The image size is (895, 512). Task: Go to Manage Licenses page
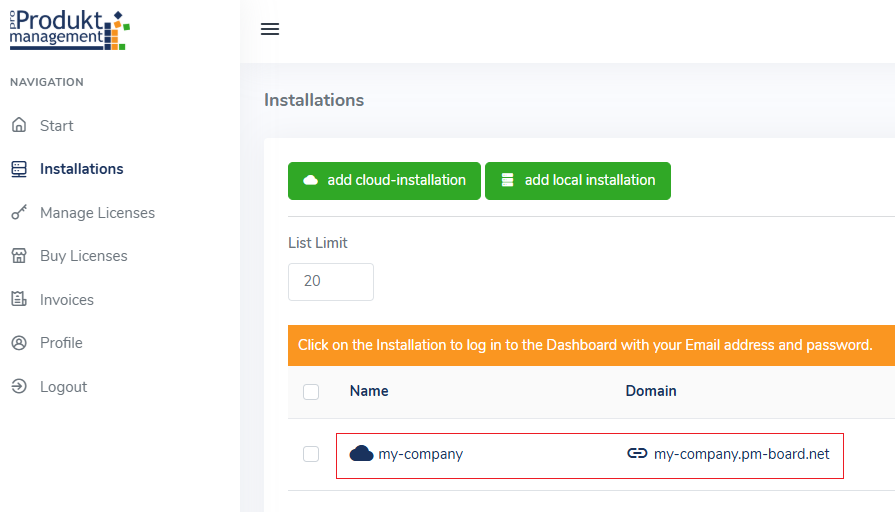[97, 213]
